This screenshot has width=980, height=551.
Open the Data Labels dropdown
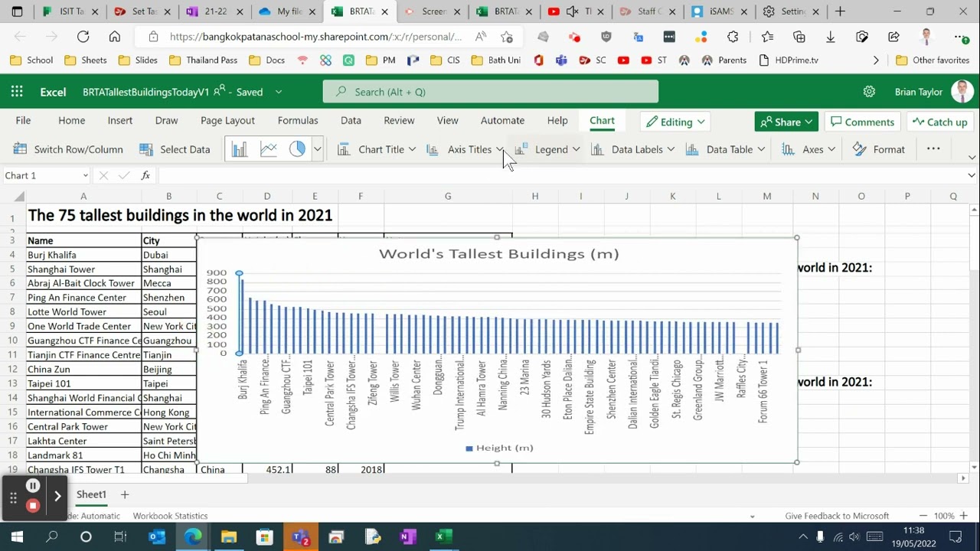click(632, 149)
